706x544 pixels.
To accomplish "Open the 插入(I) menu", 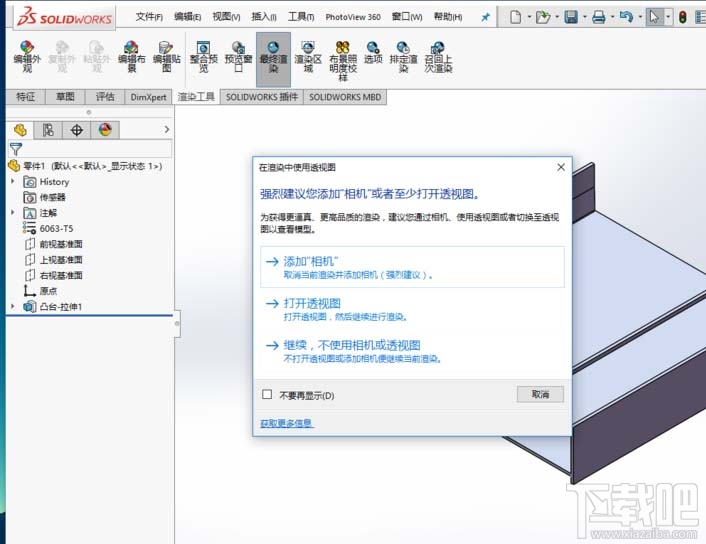I will 263,17.
